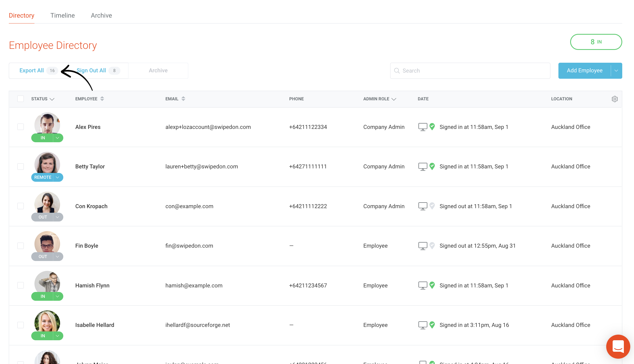This screenshot has height=364, width=634.
Task: Open the REMOTE status dropdown for Betty Taylor
Action: 58,177
